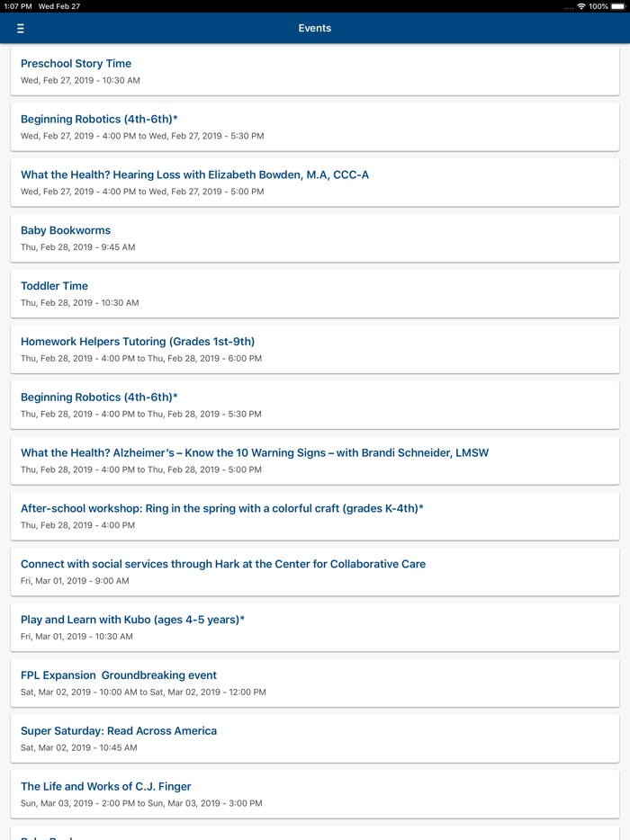
Task: Tap the battery indicator icon
Action: coord(617,6)
